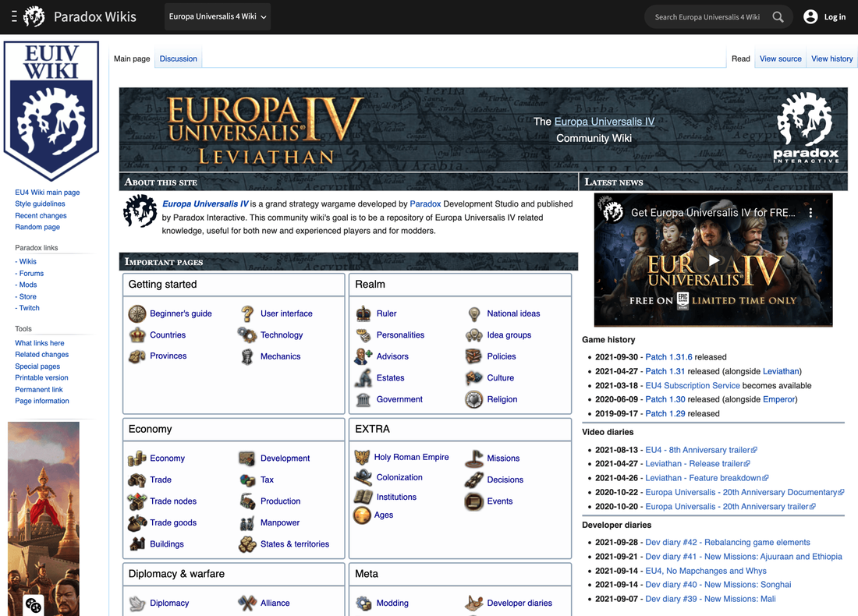Open the hamburger menu at top left

14,16
